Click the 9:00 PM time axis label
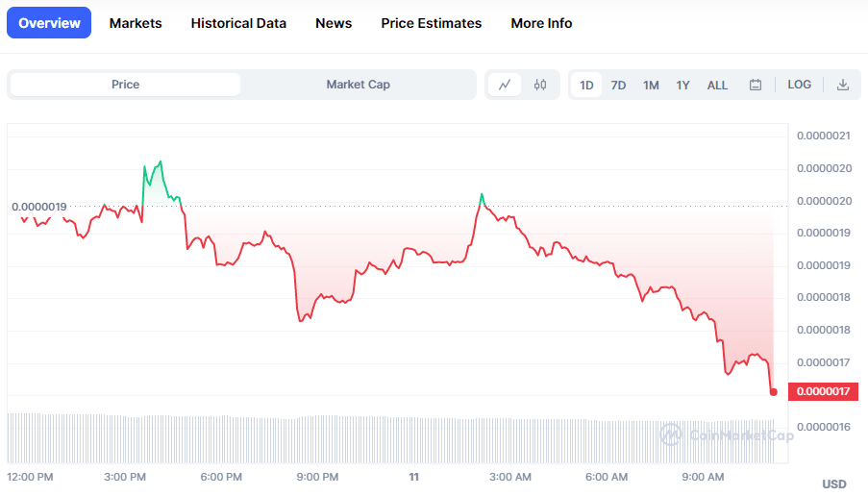The height and width of the screenshot is (496, 868). click(318, 477)
